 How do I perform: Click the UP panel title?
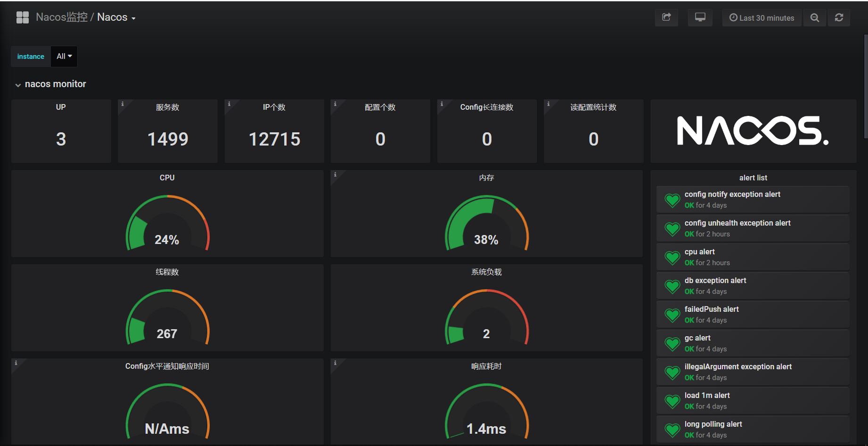61,107
